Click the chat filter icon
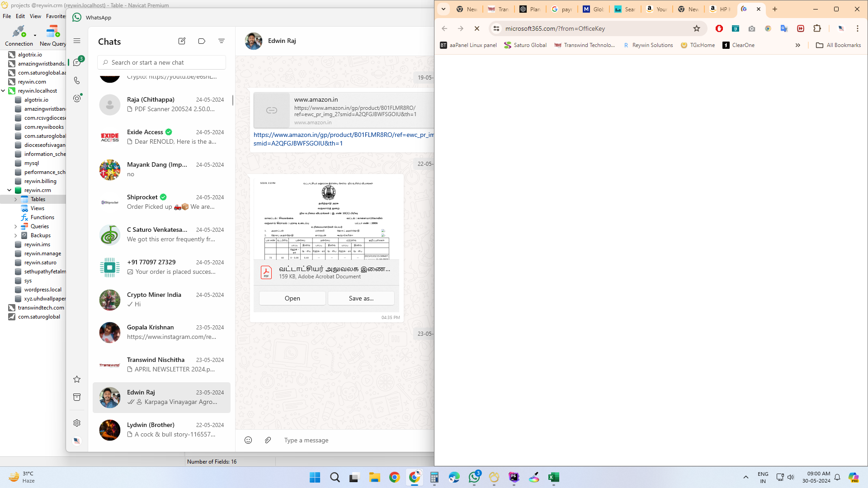 [222, 41]
